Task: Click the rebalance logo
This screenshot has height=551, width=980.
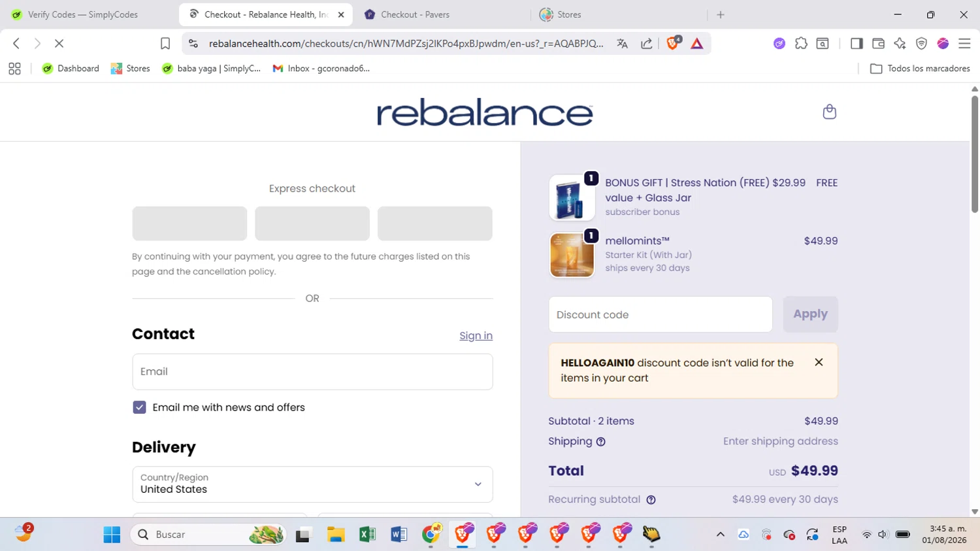Action: 485,112
